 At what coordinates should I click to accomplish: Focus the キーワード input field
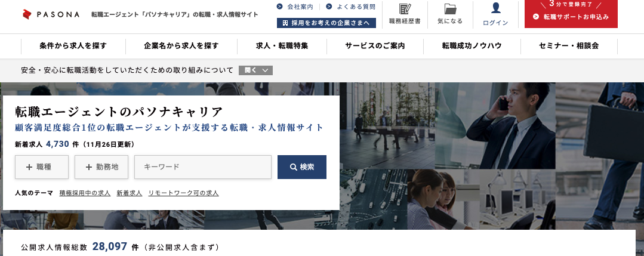point(203,167)
